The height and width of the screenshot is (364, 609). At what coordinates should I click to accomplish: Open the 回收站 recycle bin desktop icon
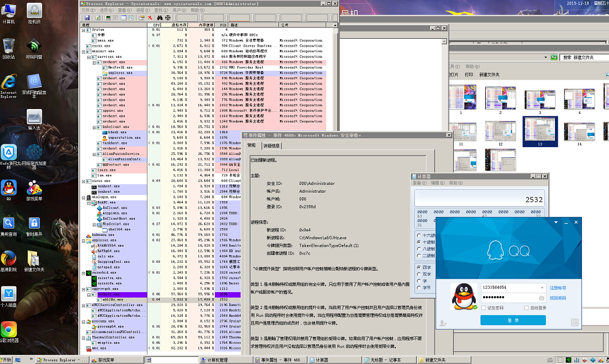[x=8, y=48]
